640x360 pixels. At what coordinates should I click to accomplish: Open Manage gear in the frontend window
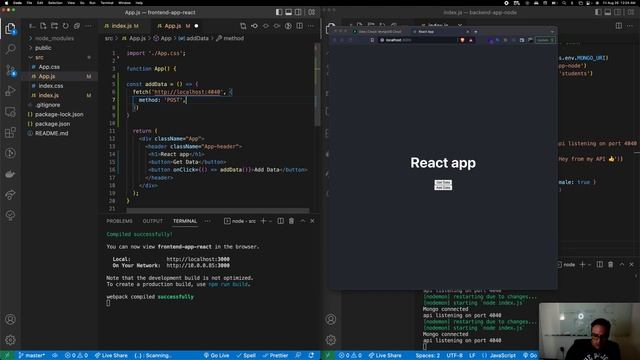10,340
